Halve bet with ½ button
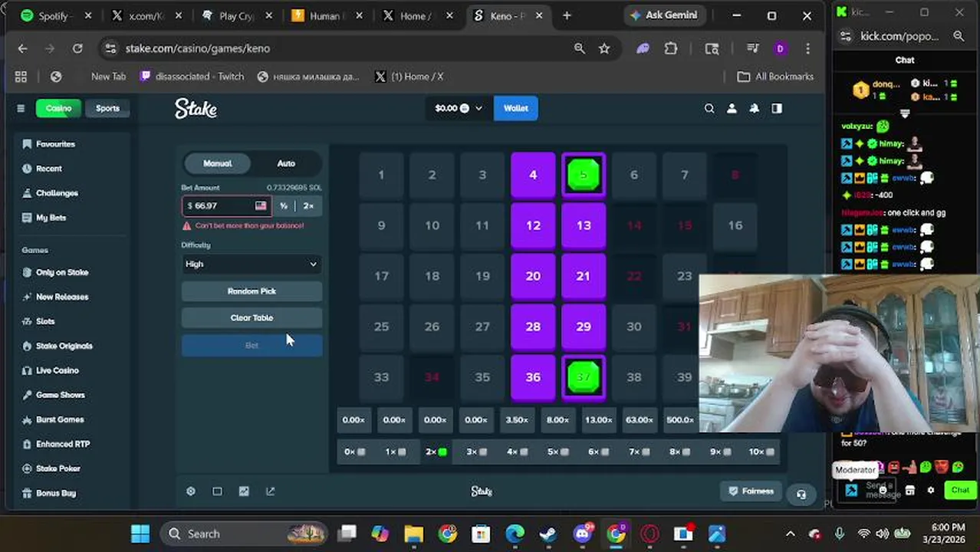This screenshot has height=552, width=980. (x=284, y=205)
